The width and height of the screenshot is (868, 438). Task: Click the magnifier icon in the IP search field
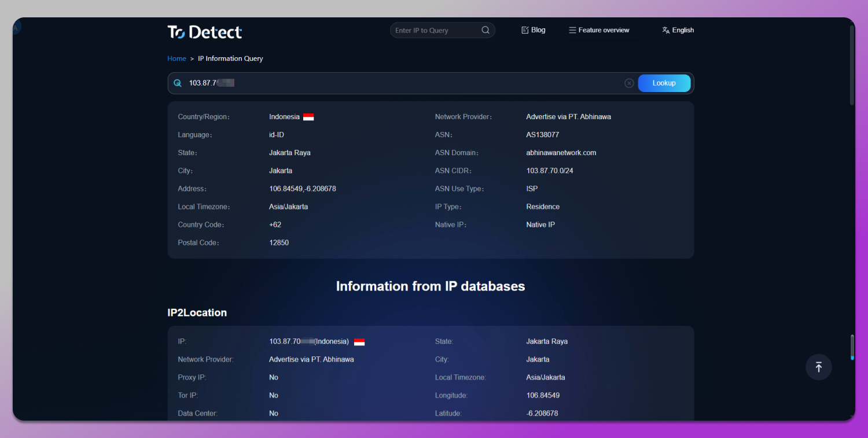[x=177, y=83]
